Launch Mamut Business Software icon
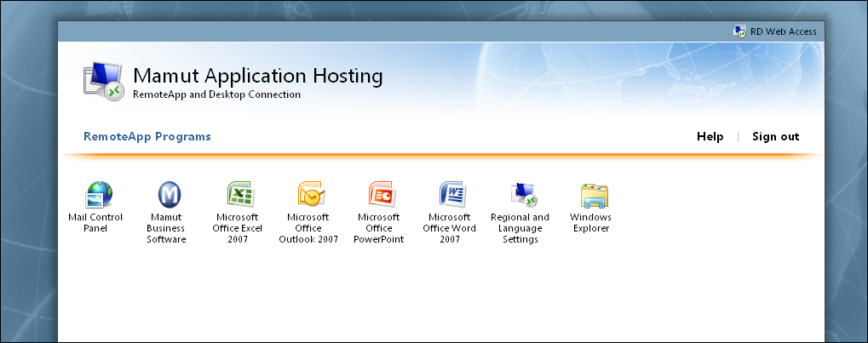This screenshot has width=868, height=343. click(170, 195)
